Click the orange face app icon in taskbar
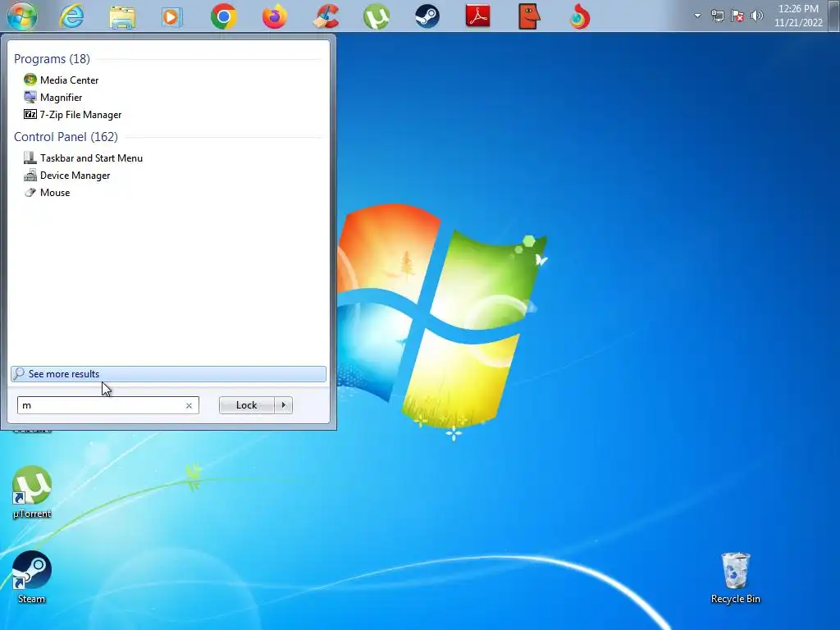 tap(529, 16)
